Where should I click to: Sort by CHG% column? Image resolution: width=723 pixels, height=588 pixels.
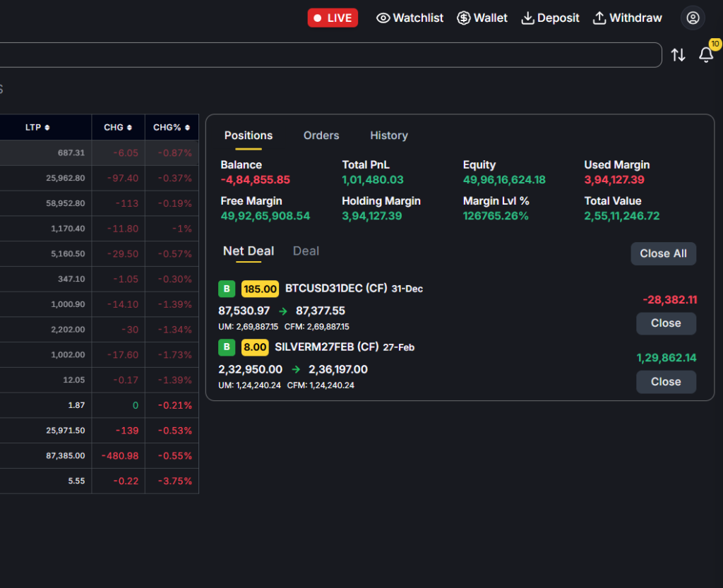pos(172,128)
